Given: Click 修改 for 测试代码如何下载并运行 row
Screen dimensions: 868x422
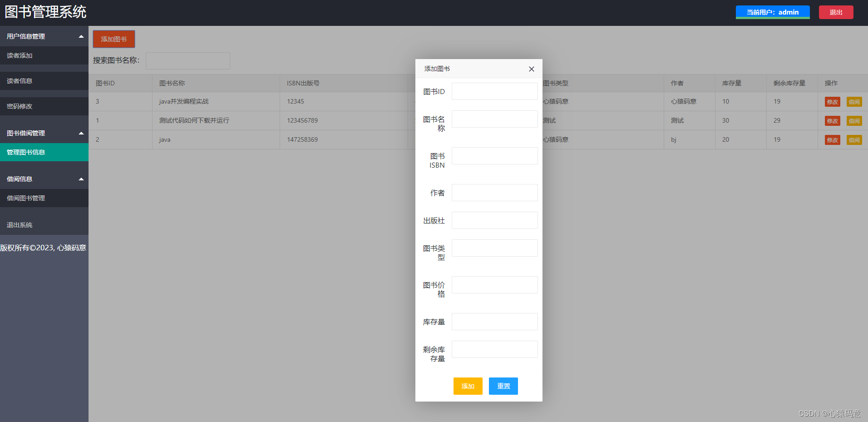Looking at the screenshot, I should [x=833, y=121].
